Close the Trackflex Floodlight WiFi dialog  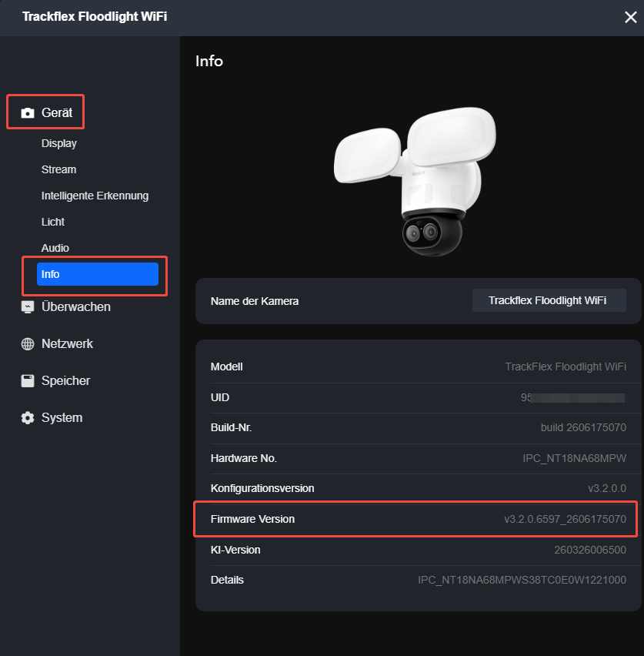coord(630,17)
